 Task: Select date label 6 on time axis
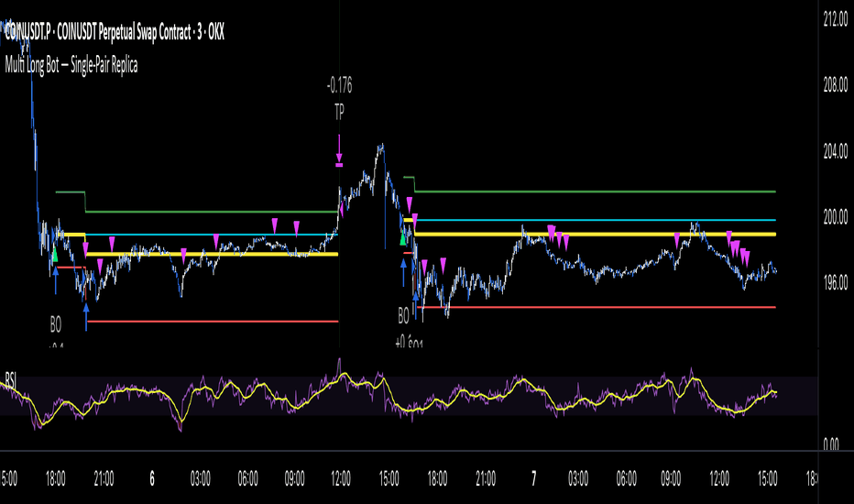(152, 479)
